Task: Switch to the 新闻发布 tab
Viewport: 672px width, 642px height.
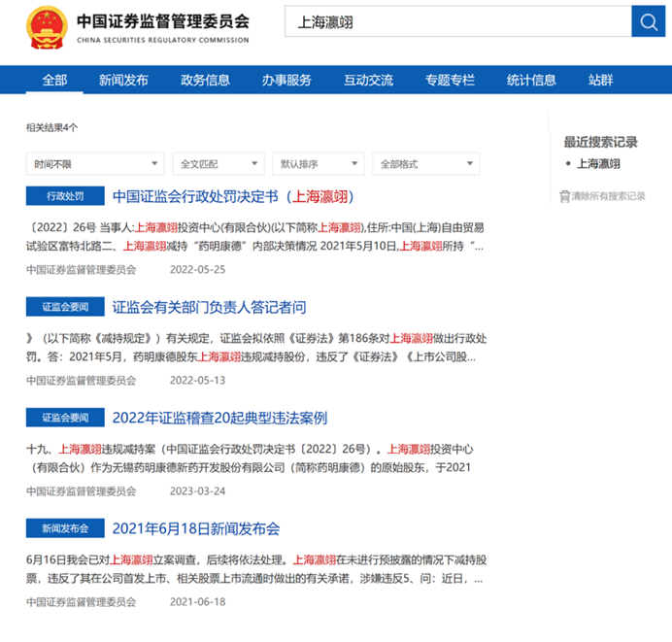Action: point(123,80)
